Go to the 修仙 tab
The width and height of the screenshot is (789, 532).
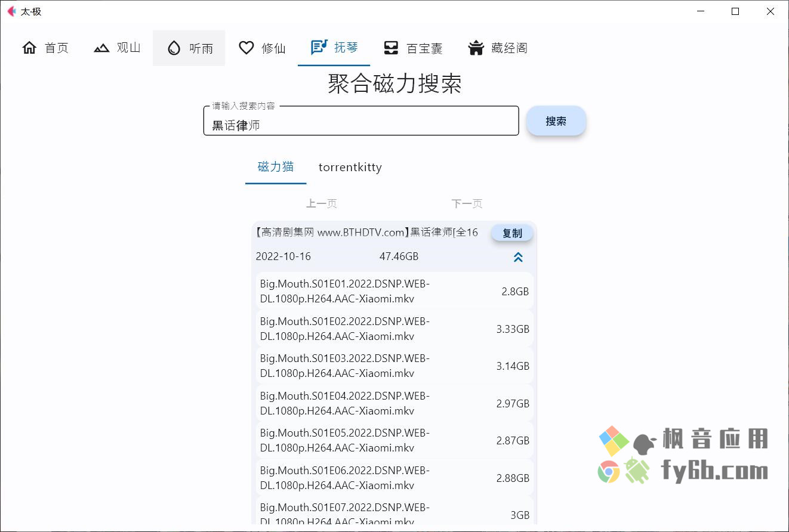[x=261, y=48]
